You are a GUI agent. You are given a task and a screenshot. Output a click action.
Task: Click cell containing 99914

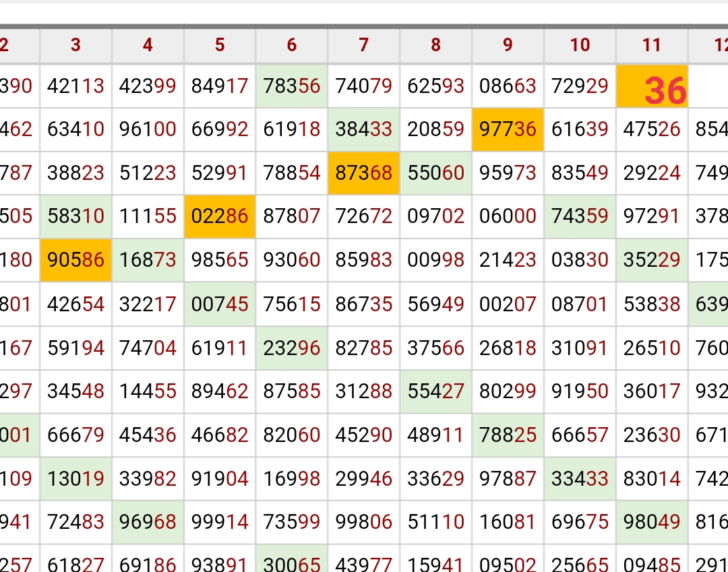[220, 522]
